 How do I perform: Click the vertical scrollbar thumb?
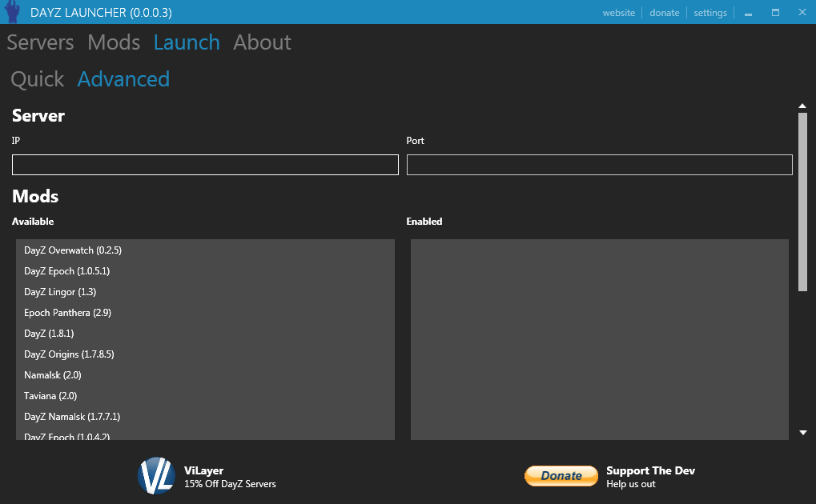click(802, 202)
